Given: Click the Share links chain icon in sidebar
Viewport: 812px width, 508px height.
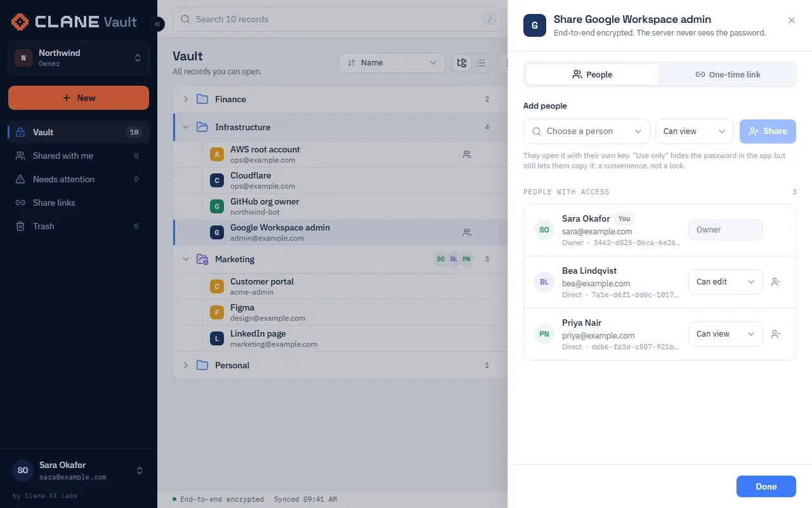Looking at the screenshot, I should 20,203.
